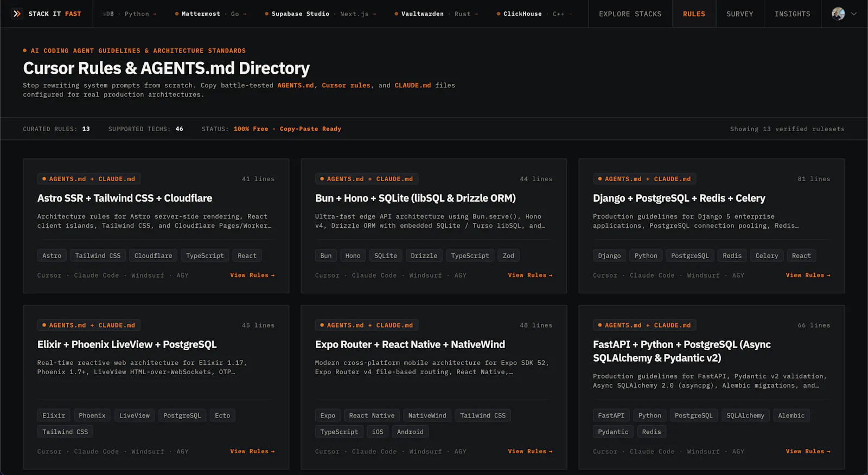This screenshot has width=868, height=475.
Task: Click the Stack It Fast logo icon
Action: coord(17,14)
